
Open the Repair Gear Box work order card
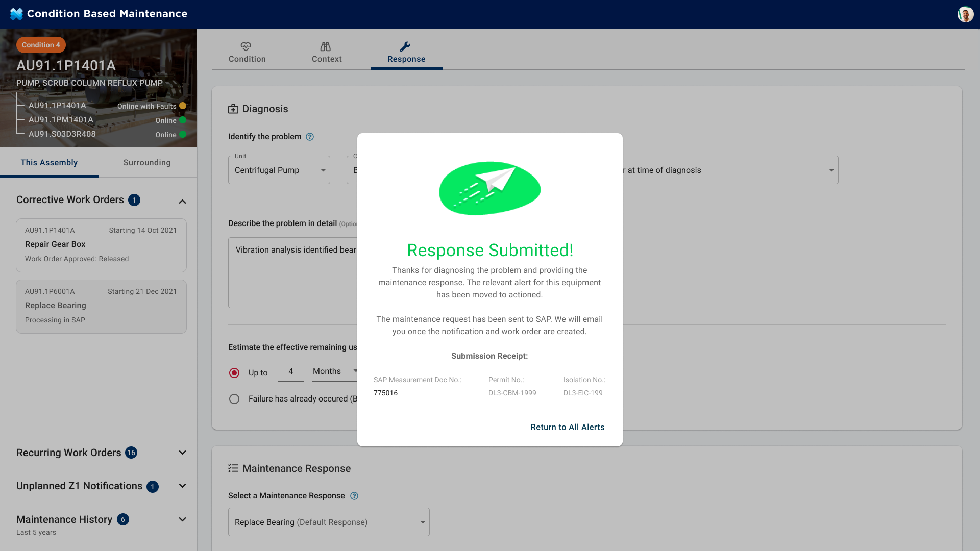[x=101, y=245]
